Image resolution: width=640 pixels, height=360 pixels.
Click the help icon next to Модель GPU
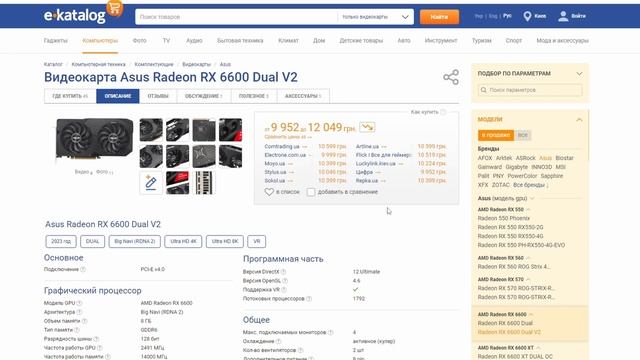click(x=79, y=303)
